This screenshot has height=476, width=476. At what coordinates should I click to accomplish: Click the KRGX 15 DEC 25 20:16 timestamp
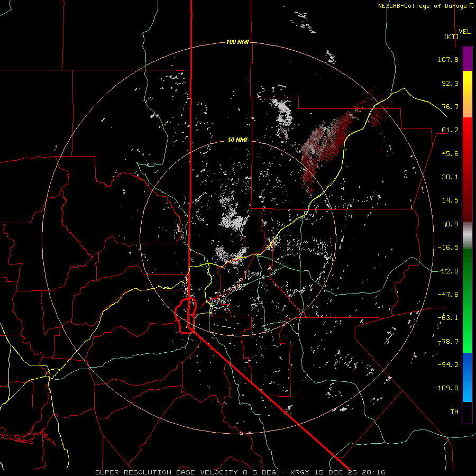338,472
